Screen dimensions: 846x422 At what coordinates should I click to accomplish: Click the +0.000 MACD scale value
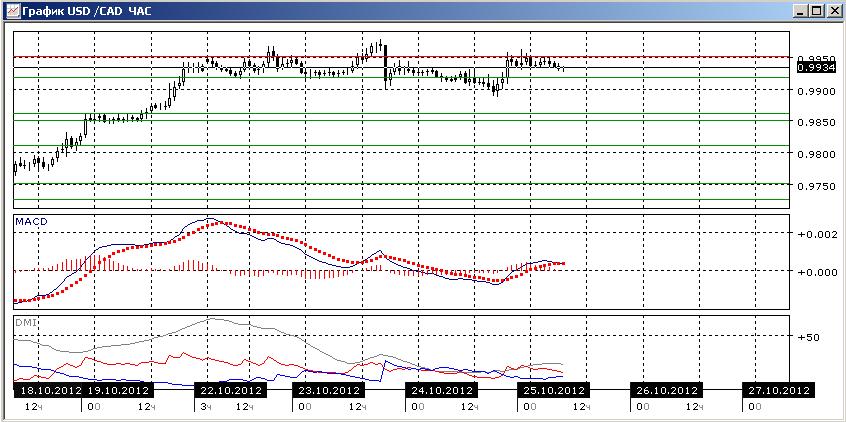pyautogui.click(x=818, y=271)
